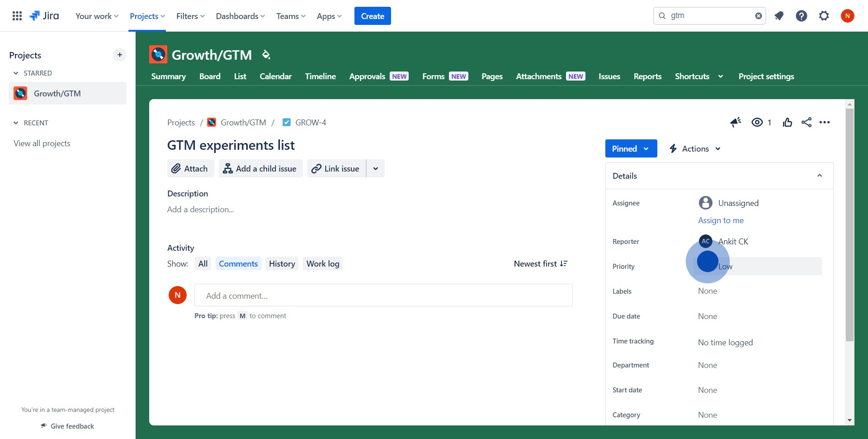Collapse the STARRED section
Image resolution: width=868 pixels, height=439 pixels.
tap(16, 73)
